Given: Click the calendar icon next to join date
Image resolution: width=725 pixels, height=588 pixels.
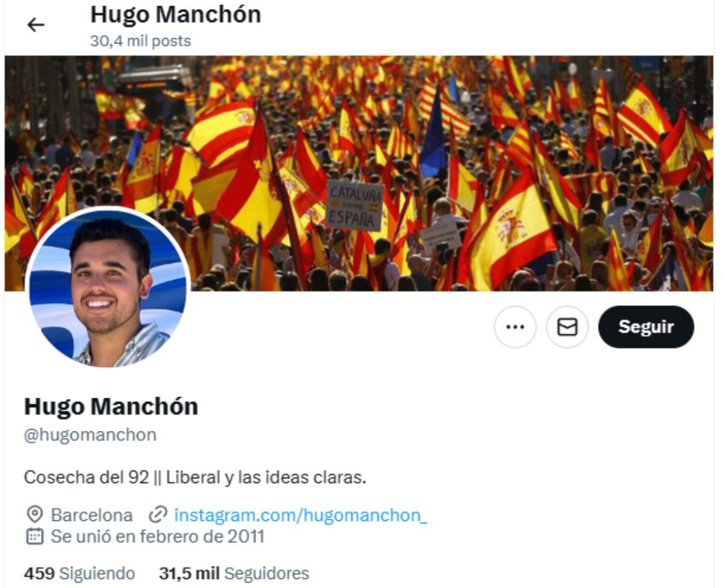Looking at the screenshot, I should point(35,536).
